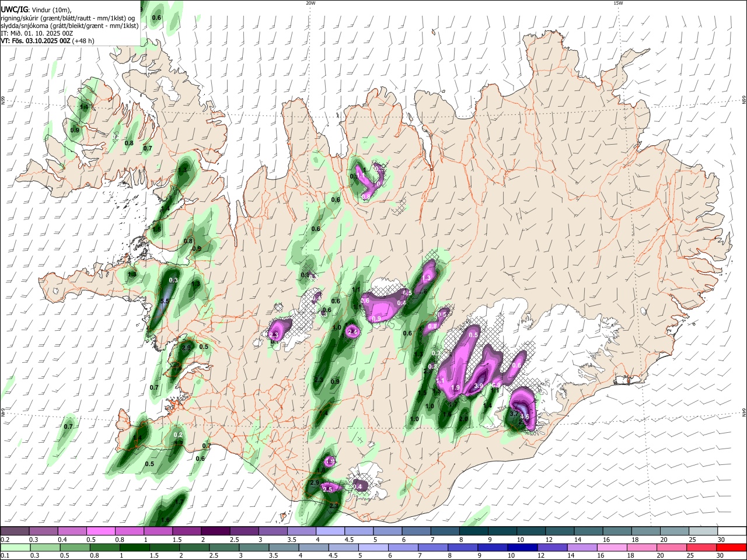747x560 pixels.
Task: Pick the bright pink 0.5 snow legend swatch
Action: [100, 531]
